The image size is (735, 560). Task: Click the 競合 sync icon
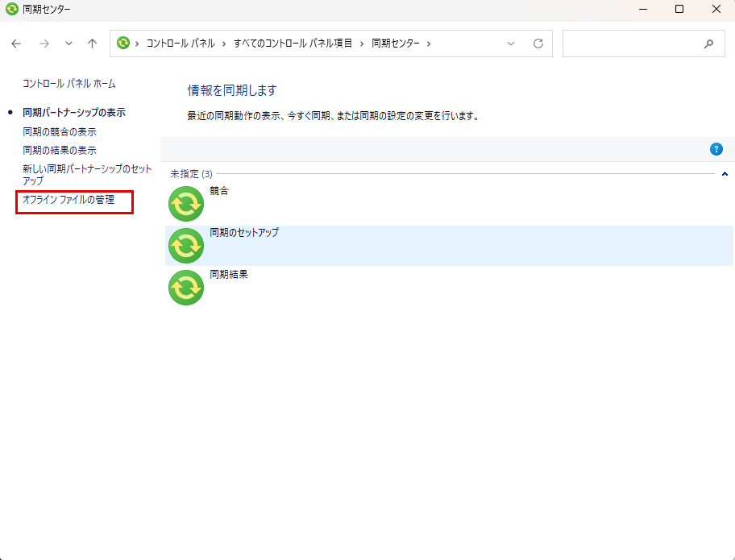tap(186, 204)
